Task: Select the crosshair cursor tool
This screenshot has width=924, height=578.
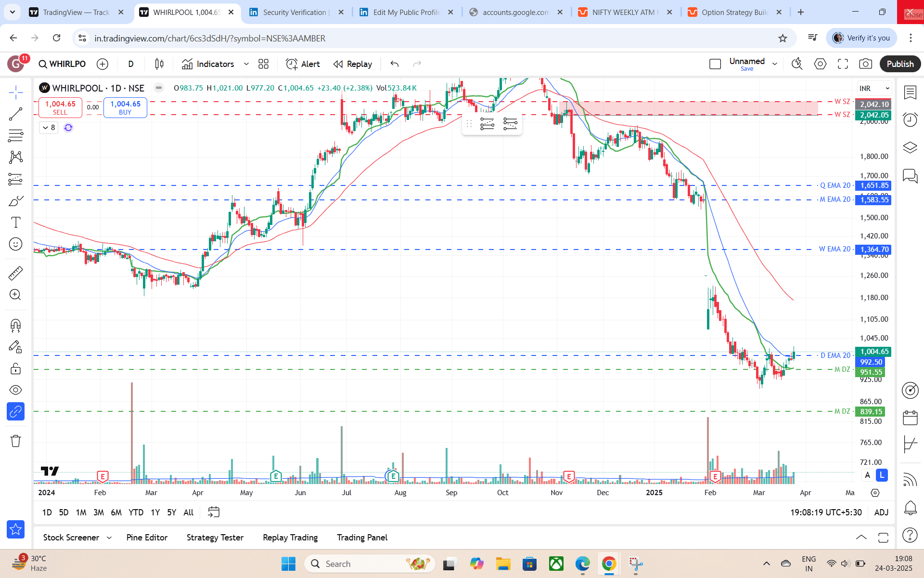Action: [x=16, y=92]
